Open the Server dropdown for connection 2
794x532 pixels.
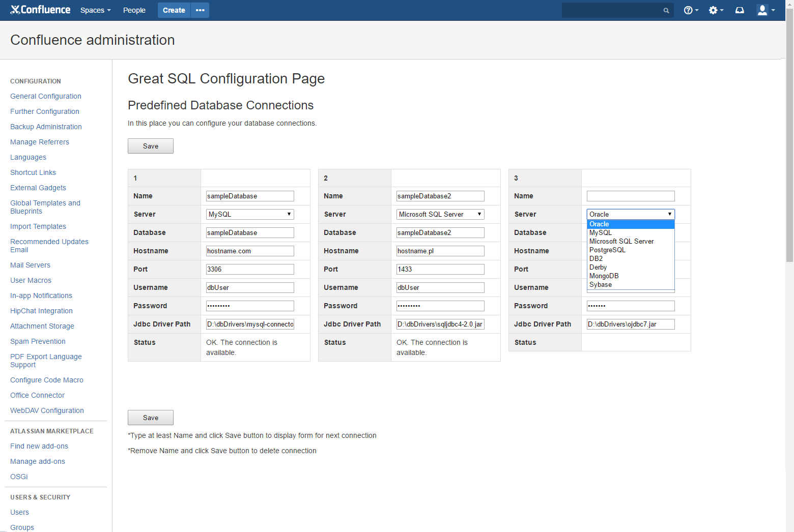pyautogui.click(x=440, y=214)
